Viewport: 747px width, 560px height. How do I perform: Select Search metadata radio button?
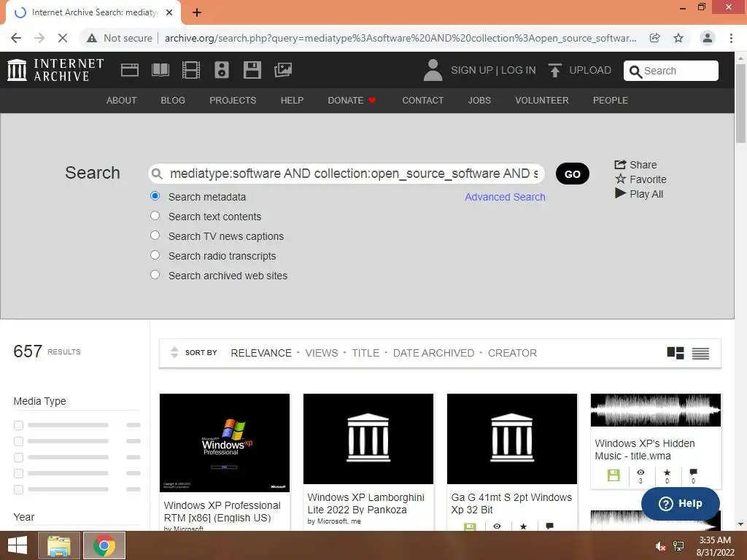(155, 195)
